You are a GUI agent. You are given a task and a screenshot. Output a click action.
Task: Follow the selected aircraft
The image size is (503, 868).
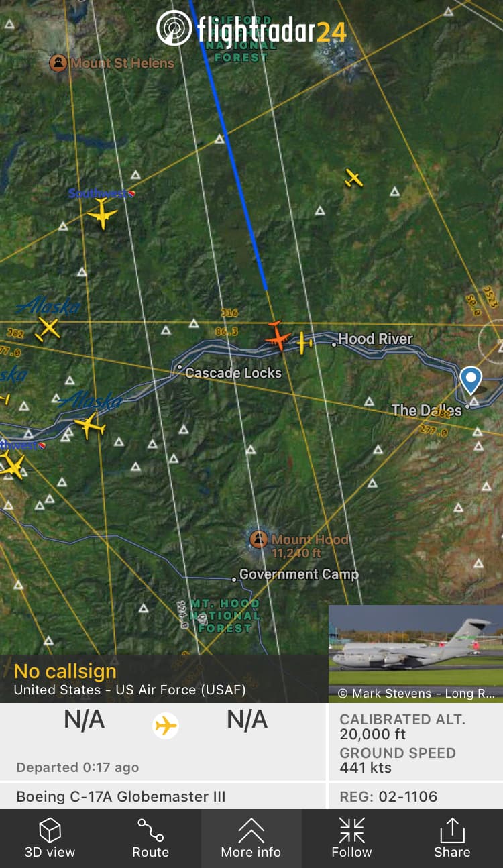(351, 838)
